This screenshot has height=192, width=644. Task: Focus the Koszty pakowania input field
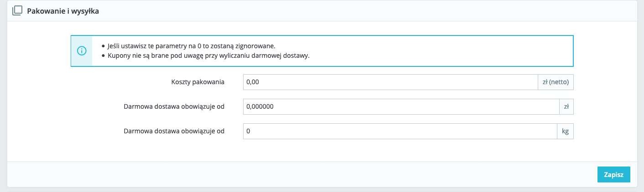(x=390, y=82)
